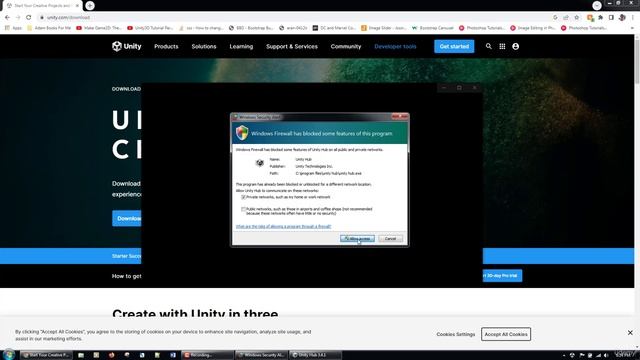Open Cookies Settings
The height and width of the screenshot is (360, 640).
pyautogui.click(x=456, y=334)
